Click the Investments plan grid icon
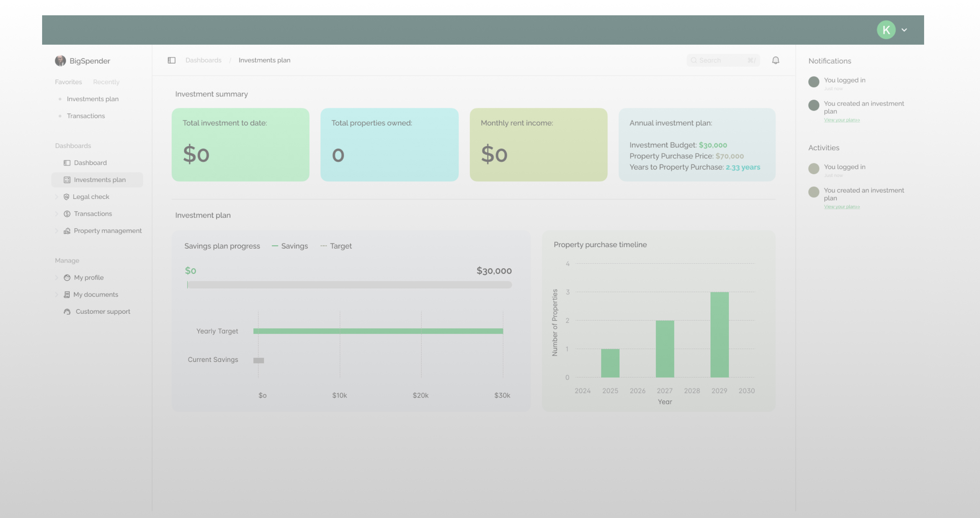980x518 pixels. pos(67,180)
